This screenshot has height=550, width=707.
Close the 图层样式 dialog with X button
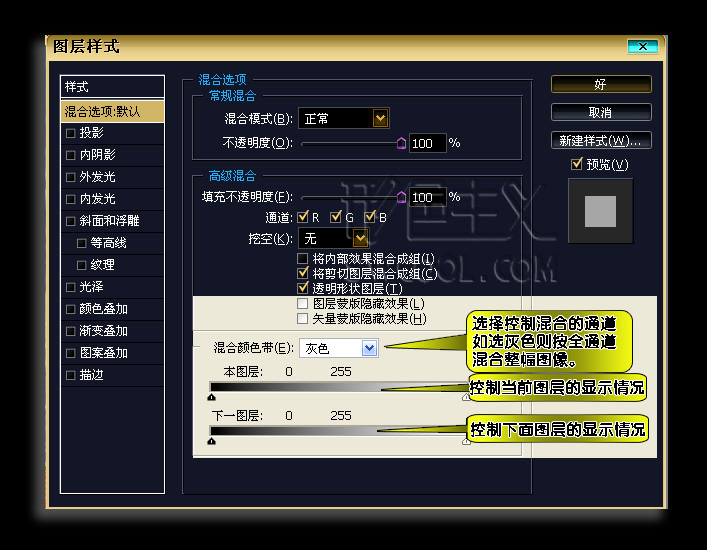pyautogui.click(x=643, y=46)
